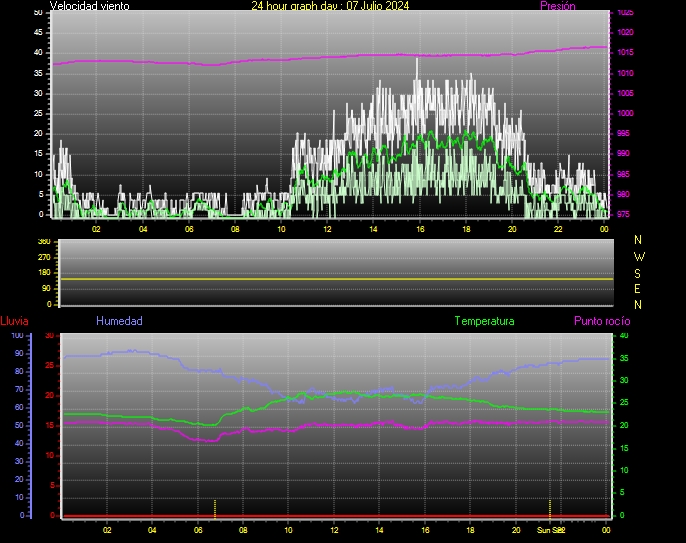Click the "W" compass letter

tap(639, 256)
